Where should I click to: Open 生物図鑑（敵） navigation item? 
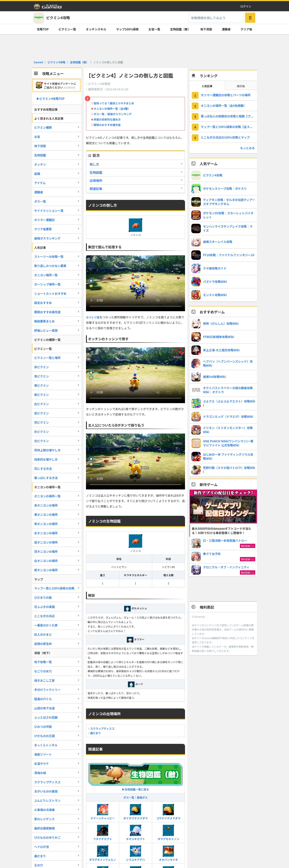pos(179,29)
